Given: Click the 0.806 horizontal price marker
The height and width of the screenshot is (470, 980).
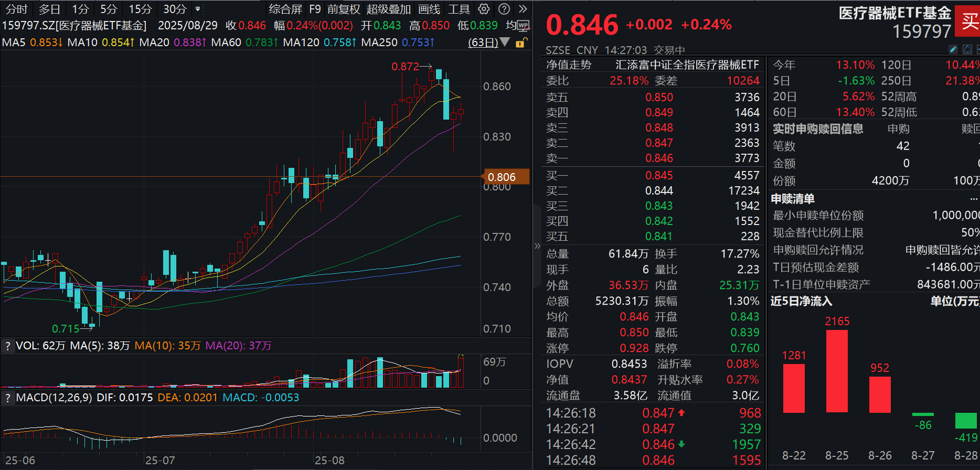Looking at the screenshot, I should pos(502,177).
